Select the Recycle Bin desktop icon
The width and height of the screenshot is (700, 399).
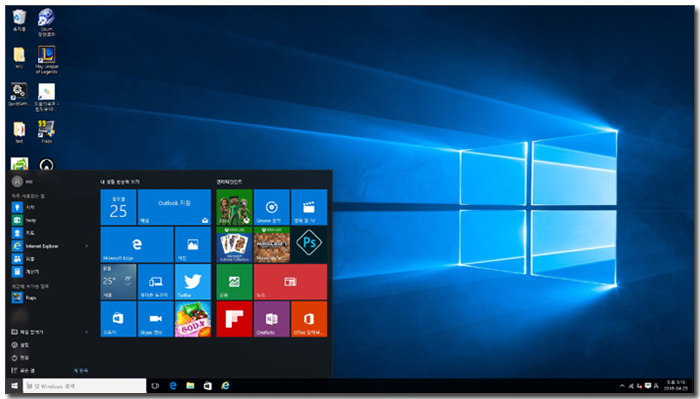pyautogui.click(x=19, y=21)
